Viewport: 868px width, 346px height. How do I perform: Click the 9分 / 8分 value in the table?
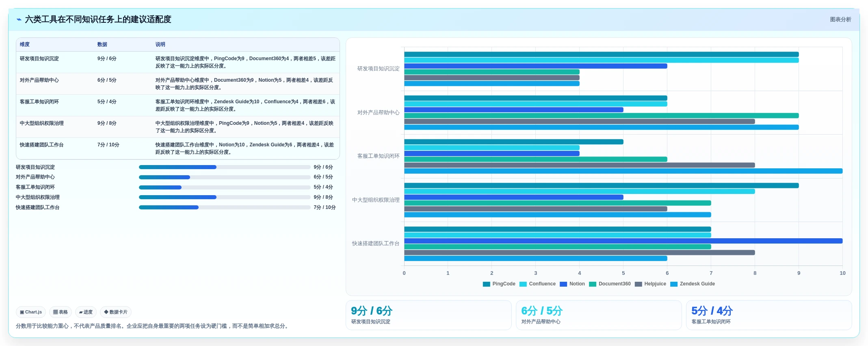[107, 124]
